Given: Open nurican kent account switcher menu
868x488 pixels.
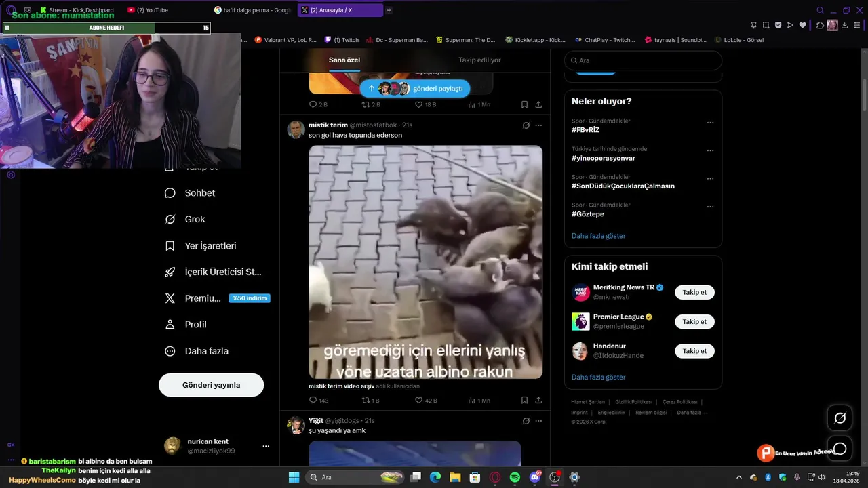Looking at the screenshot, I should point(266,446).
